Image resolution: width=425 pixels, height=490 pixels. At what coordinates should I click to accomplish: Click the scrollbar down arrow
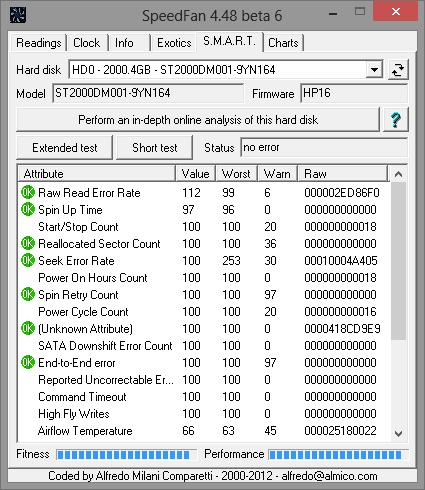point(398,433)
